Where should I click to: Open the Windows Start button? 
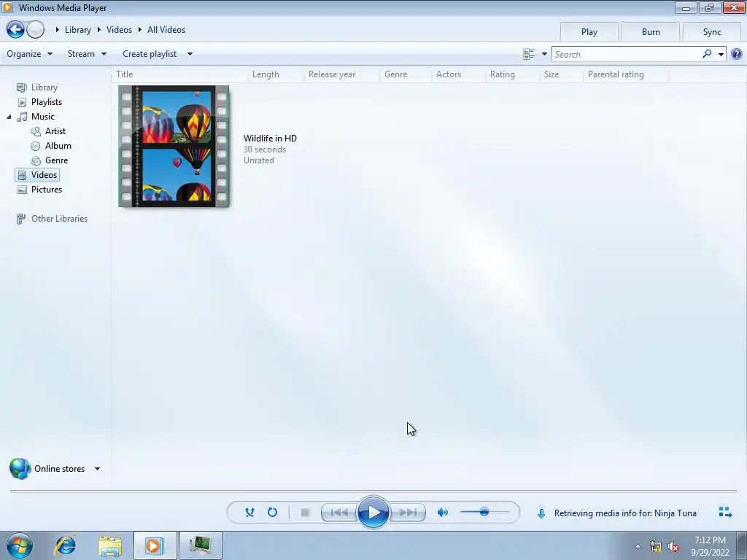click(20, 545)
